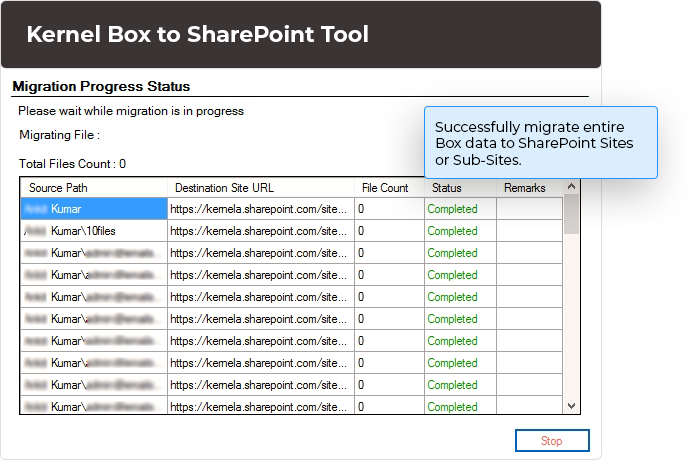Click file count 0 in the Kumar\10files row

coord(389,231)
